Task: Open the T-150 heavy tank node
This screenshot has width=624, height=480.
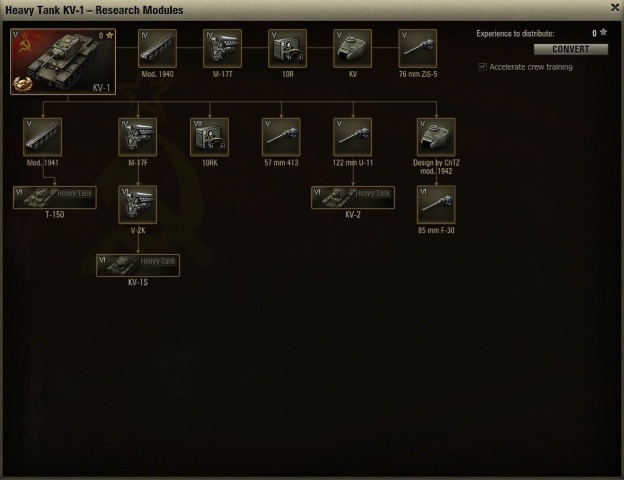Action: click(x=55, y=197)
